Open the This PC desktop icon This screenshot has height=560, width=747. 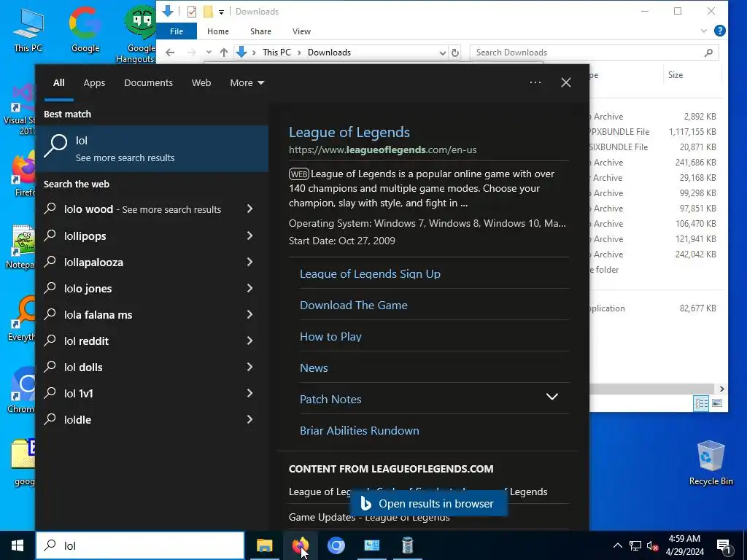[28, 29]
